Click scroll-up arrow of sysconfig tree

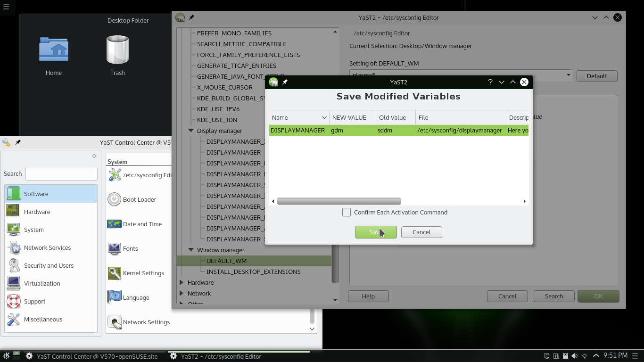[x=335, y=32]
